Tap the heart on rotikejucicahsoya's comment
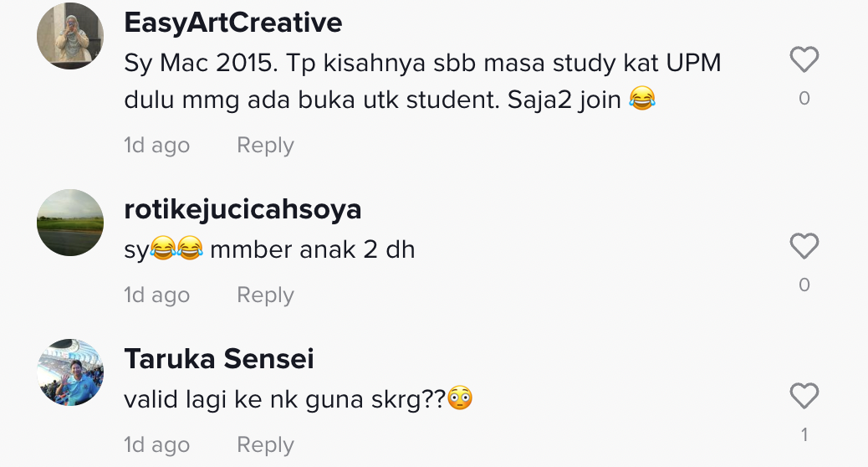 [x=804, y=247]
